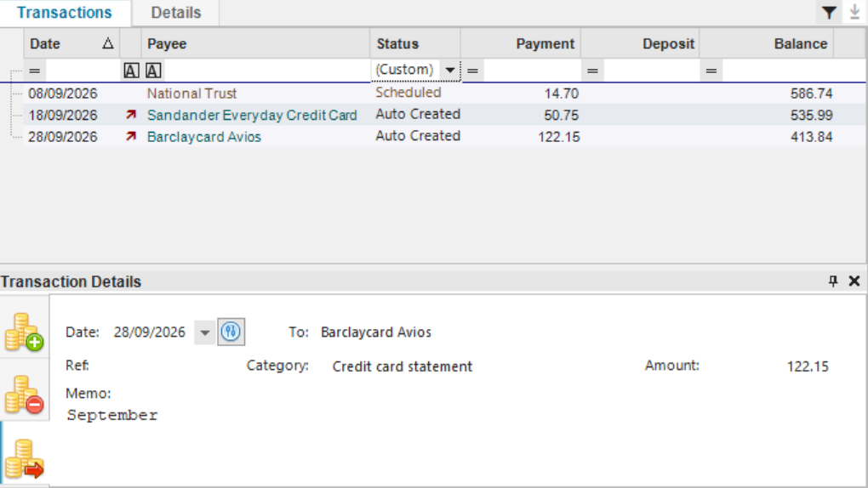Click the Memo text September
The width and height of the screenshot is (868, 488).
click(x=112, y=415)
